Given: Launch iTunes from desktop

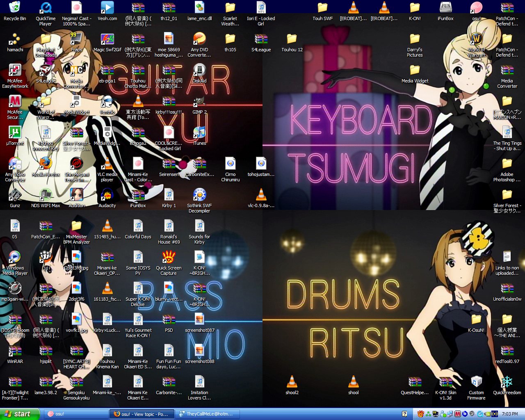Looking at the screenshot, I should [x=199, y=136].
